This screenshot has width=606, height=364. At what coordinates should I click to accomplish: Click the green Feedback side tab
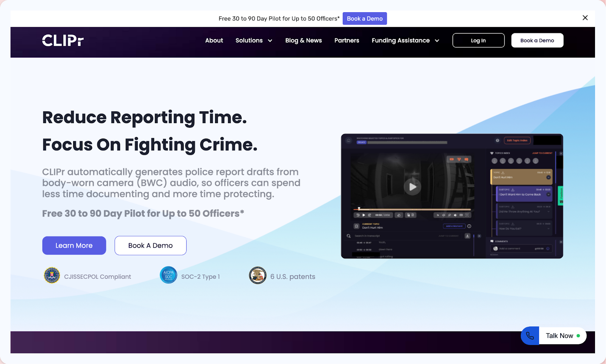coord(561,196)
